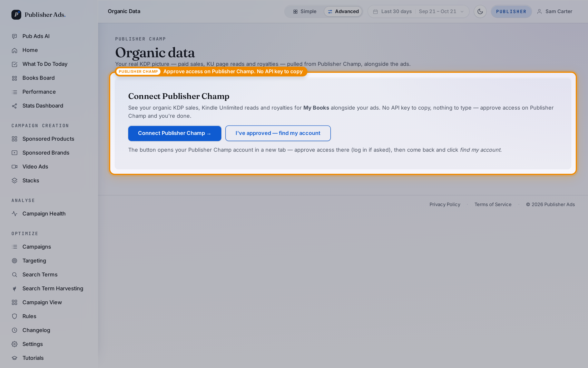Image resolution: width=588 pixels, height=368 pixels.
Task: Open the What To Do Today checklist icon
Action: tap(14, 64)
